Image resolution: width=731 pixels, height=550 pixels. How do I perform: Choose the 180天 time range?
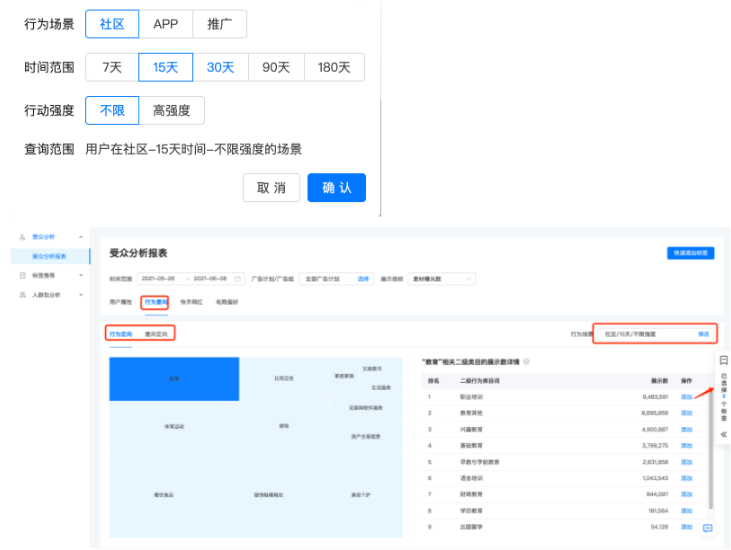[334, 67]
